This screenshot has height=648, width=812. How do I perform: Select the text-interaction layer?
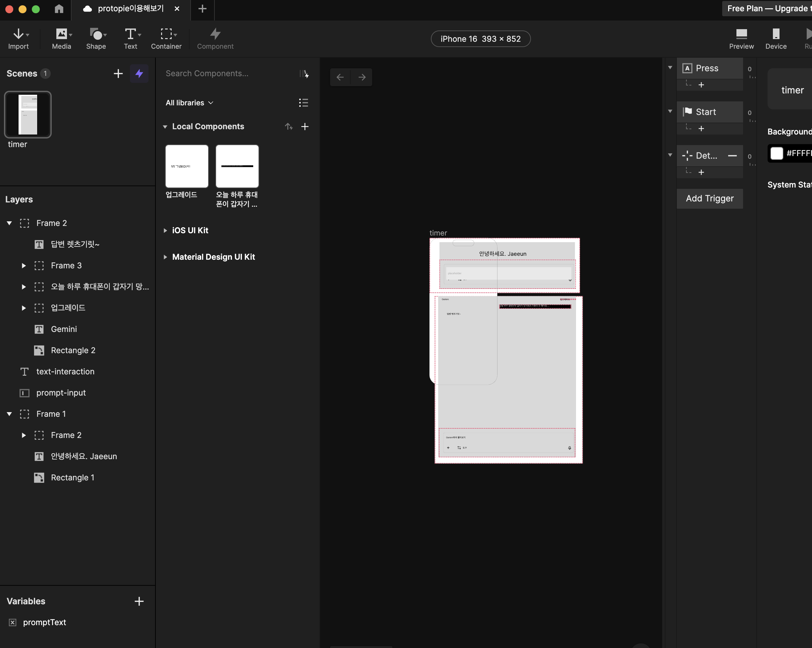(x=65, y=372)
